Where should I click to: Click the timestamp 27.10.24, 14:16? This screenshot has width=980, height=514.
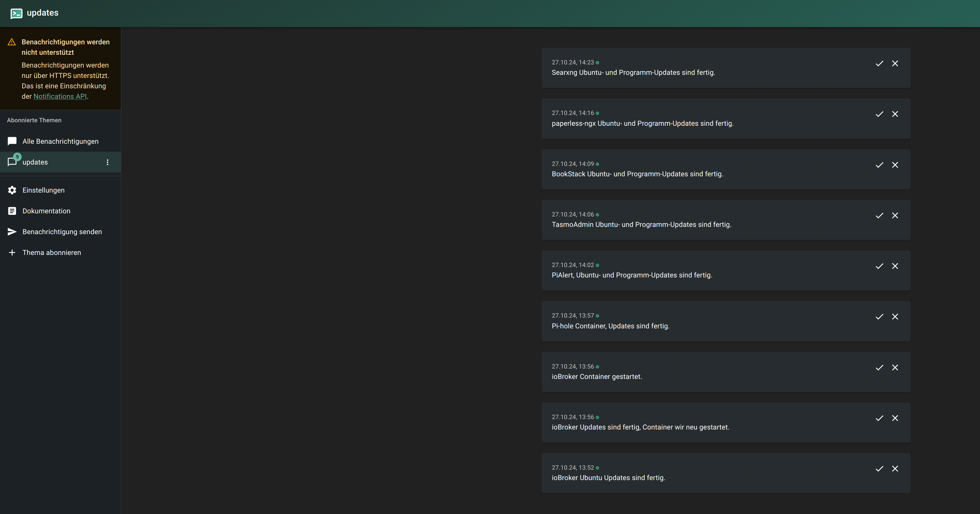572,113
